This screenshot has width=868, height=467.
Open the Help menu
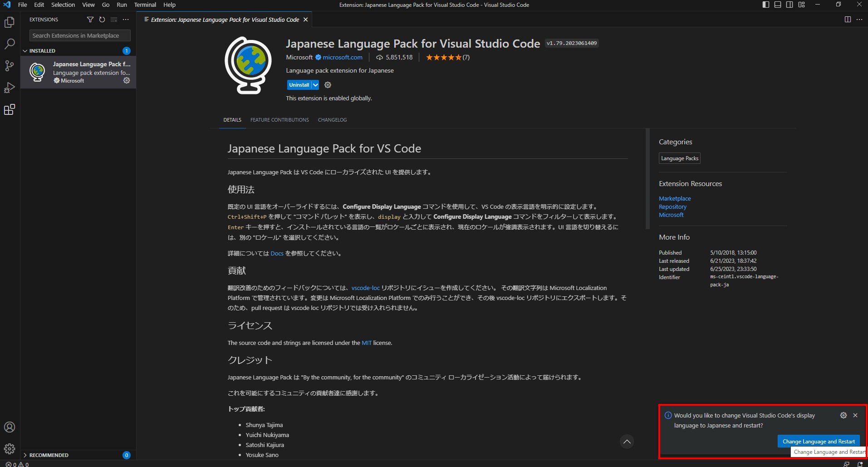pyautogui.click(x=169, y=5)
